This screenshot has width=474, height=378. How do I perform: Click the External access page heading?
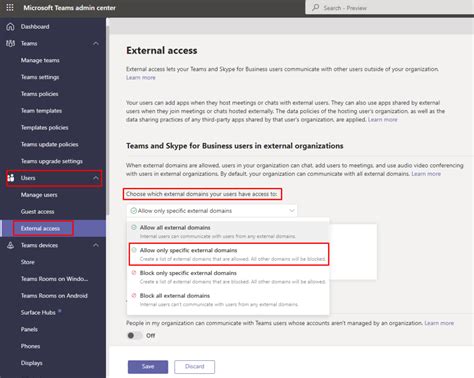pos(162,50)
